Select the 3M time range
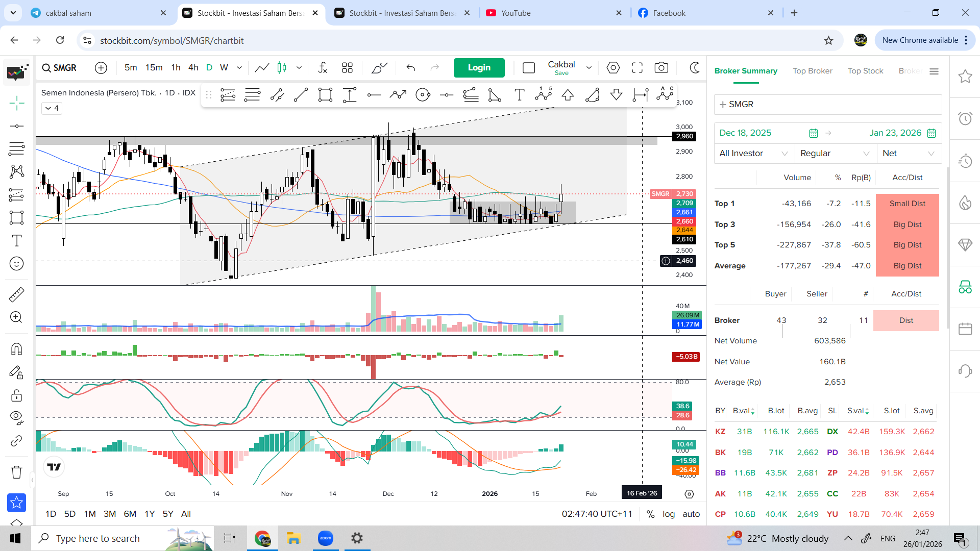 (110, 514)
